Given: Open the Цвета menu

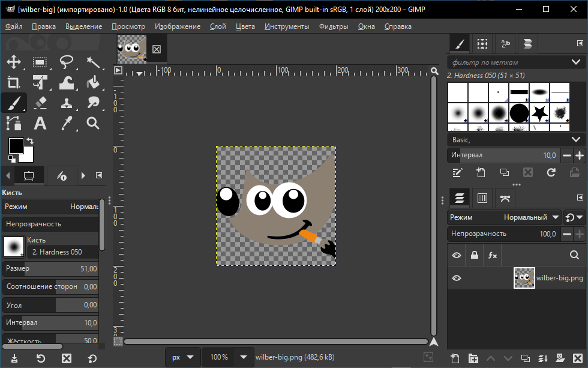Looking at the screenshot, I should point(245,26).
